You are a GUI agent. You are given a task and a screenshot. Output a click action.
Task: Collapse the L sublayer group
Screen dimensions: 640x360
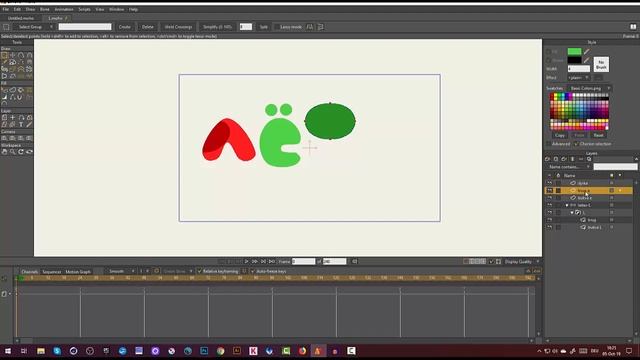572,213
